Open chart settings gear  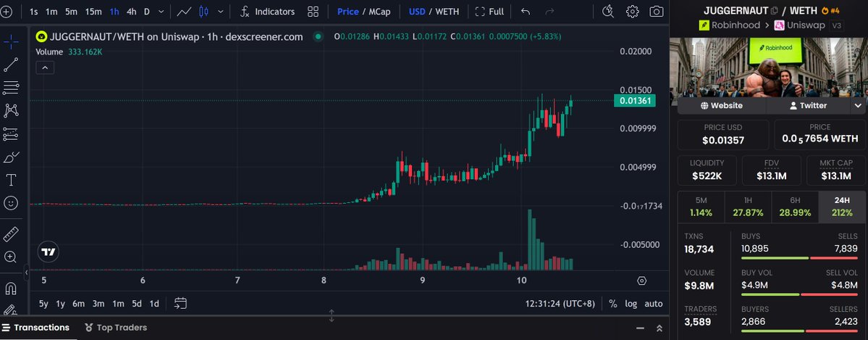coord(632,12)
